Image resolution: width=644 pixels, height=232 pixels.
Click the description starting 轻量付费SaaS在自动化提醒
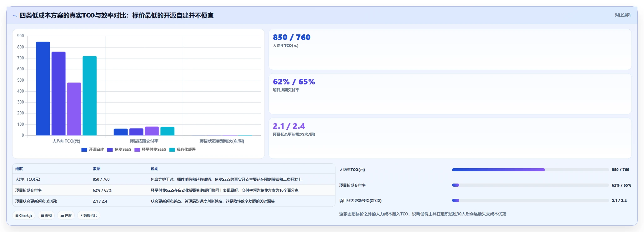224,190
